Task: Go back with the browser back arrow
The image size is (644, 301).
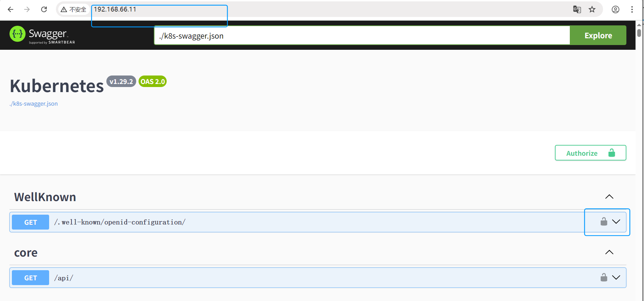Action: [11, 9]
